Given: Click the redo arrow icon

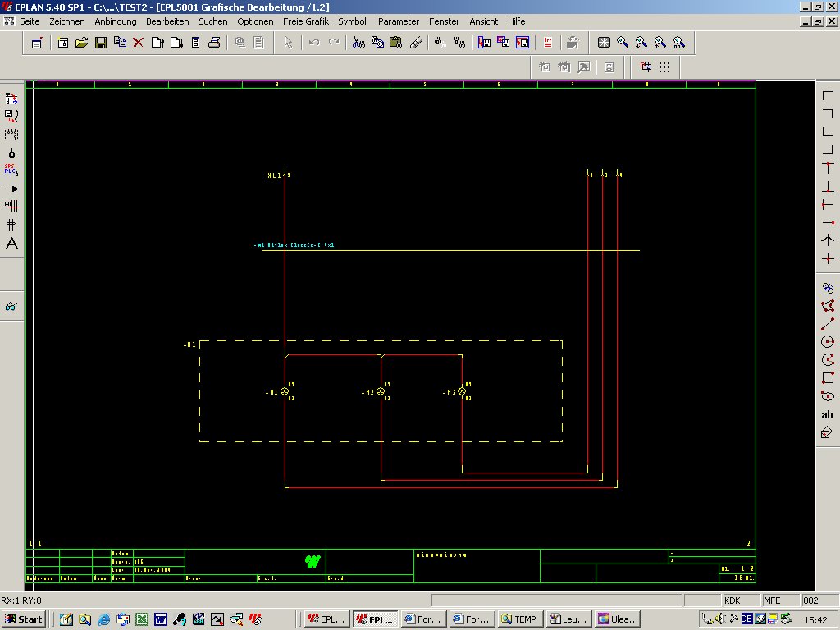Looking at the screenshot, I should tap(333, 43).
